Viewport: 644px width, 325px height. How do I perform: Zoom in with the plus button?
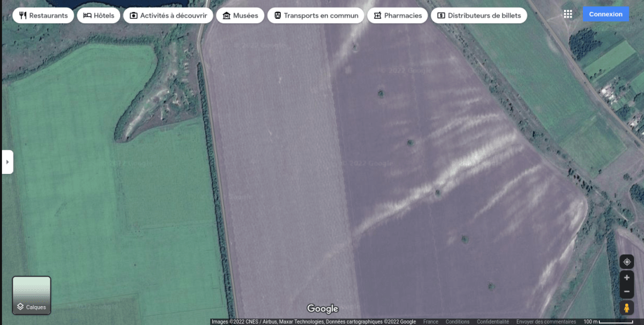pos(626,278)
